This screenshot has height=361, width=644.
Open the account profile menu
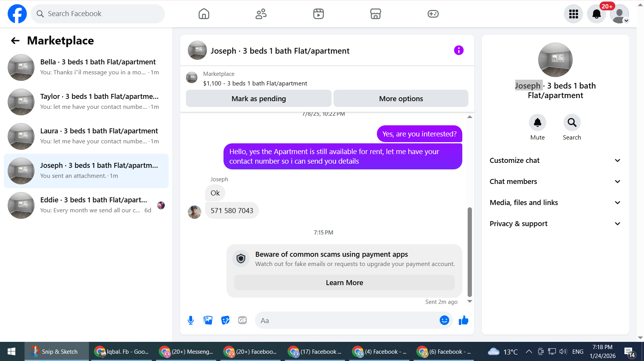[x=619, y=14]
